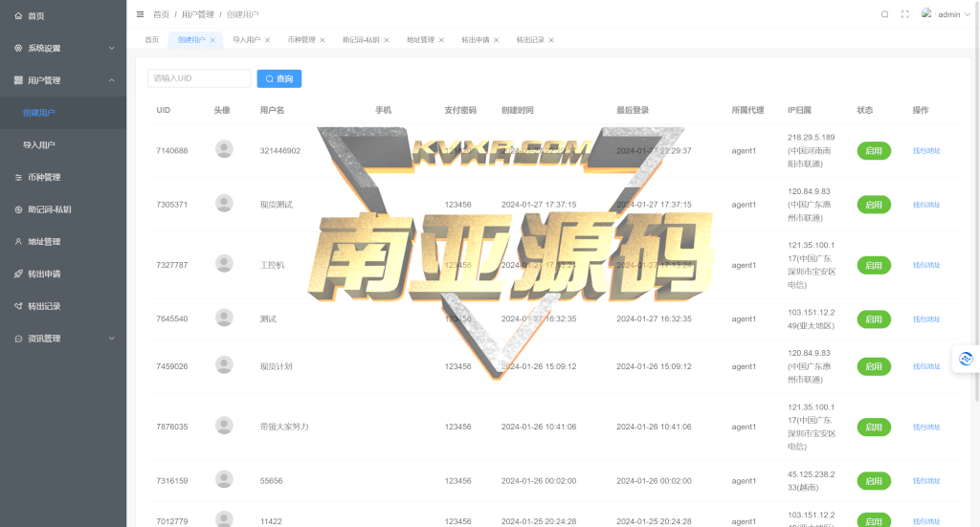Click the blue 查询 button

(x=279, y=78)
